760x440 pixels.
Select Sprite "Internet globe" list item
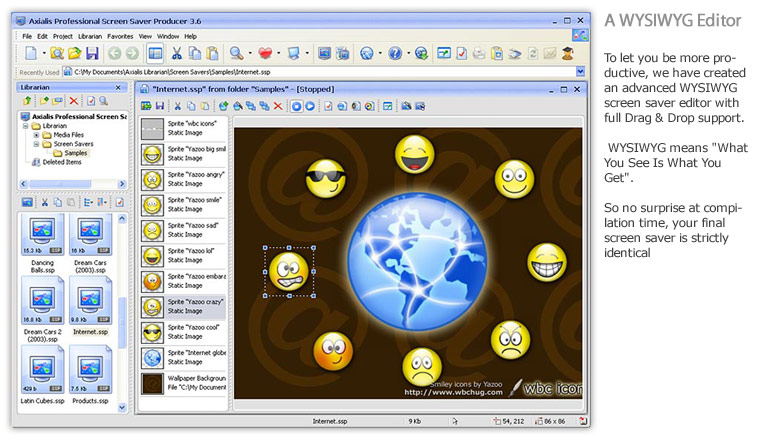(x=183, y=358)
